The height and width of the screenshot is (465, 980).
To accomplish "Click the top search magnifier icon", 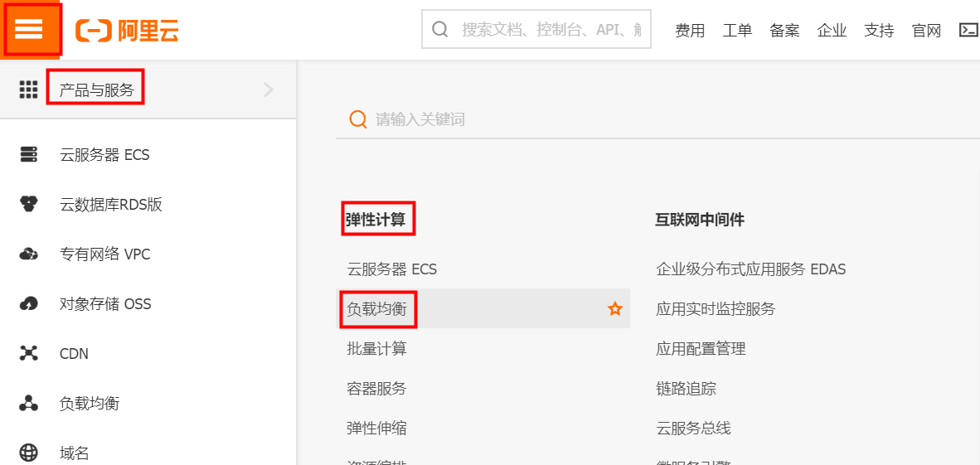I will coord(440,29).
